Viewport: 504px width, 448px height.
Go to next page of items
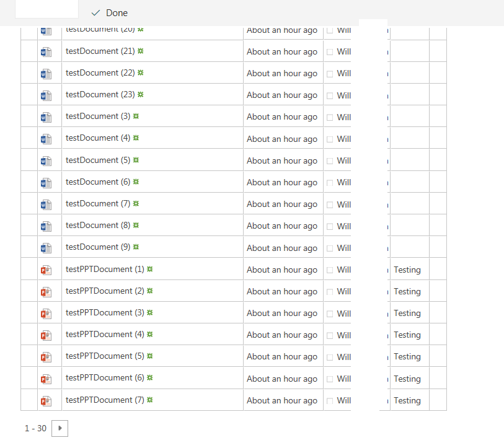60,428
